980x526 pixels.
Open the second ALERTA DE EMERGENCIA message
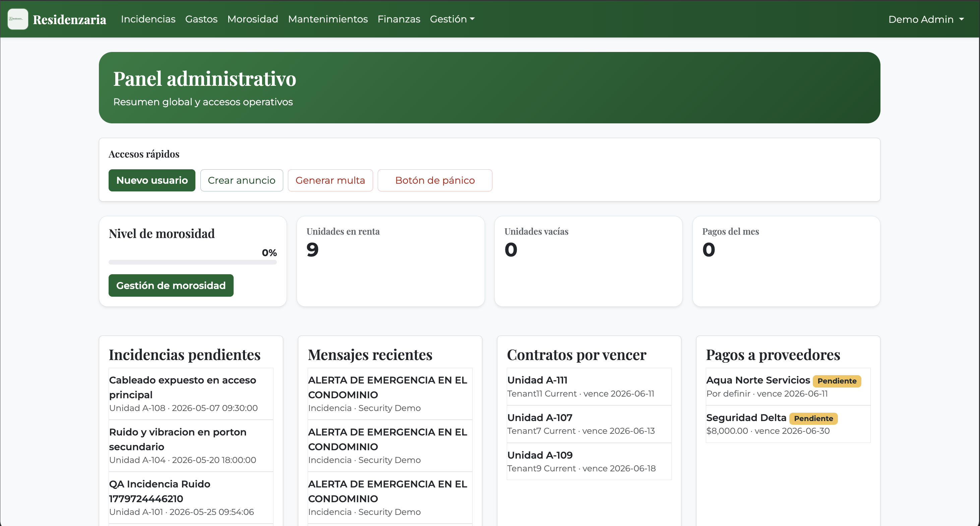pos(390,446)
